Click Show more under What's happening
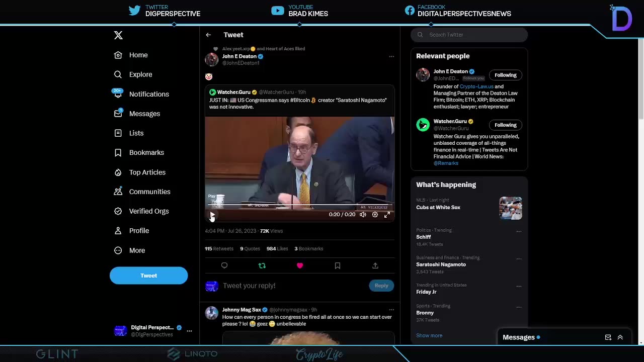The image size is (644, 362). [x=429, y=335]
